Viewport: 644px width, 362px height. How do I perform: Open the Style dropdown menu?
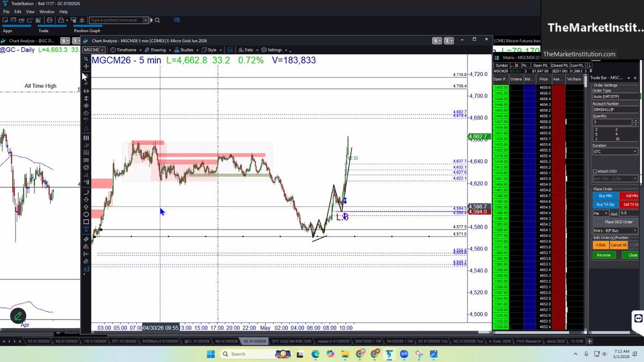pos(211,50)
